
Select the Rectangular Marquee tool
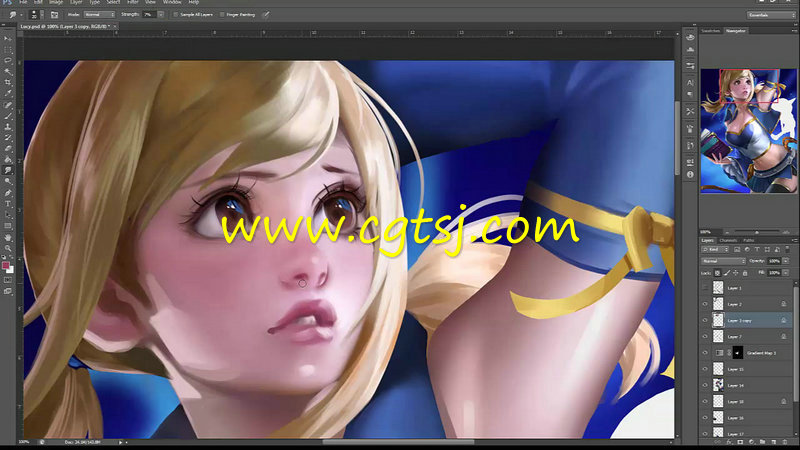click(8, 50)
